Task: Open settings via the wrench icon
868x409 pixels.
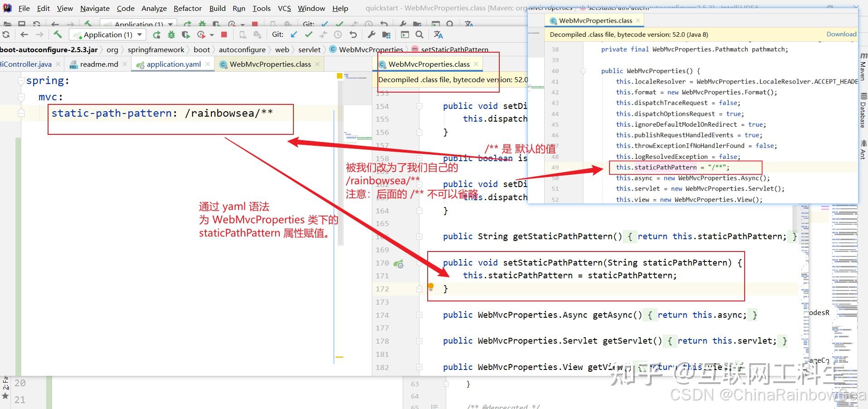Action: (x=371, y=34)
